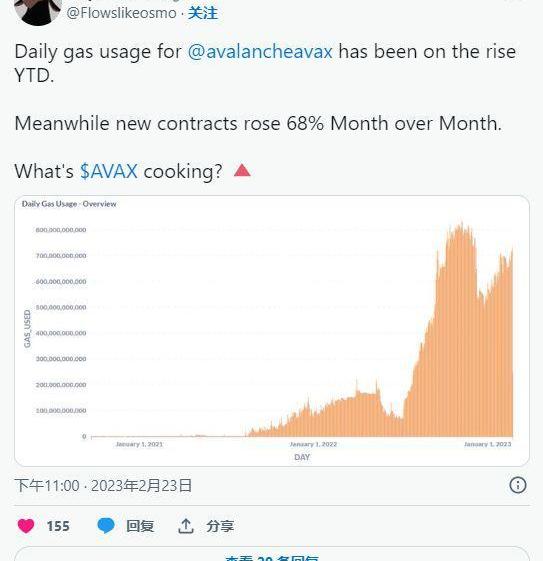The height and width of the screenshot is (561, 543).
Task: Open the view replies button at bottom
Action: click(272, 555)
